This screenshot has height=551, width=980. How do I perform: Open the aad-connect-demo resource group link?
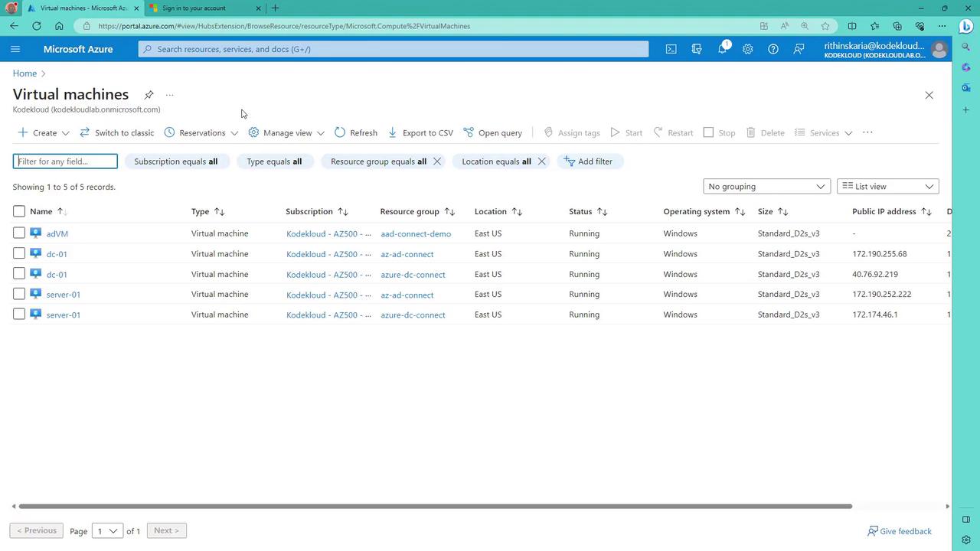tap(416, 234)
